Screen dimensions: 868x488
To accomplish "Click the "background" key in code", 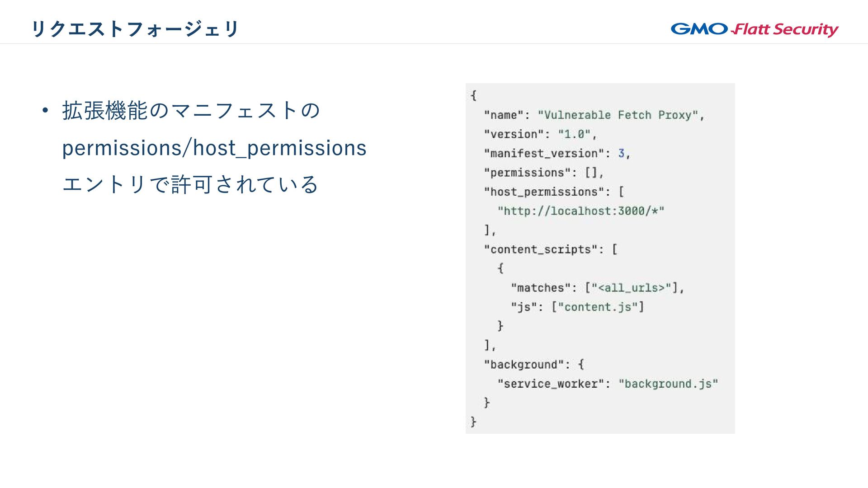I will [524, 365].
